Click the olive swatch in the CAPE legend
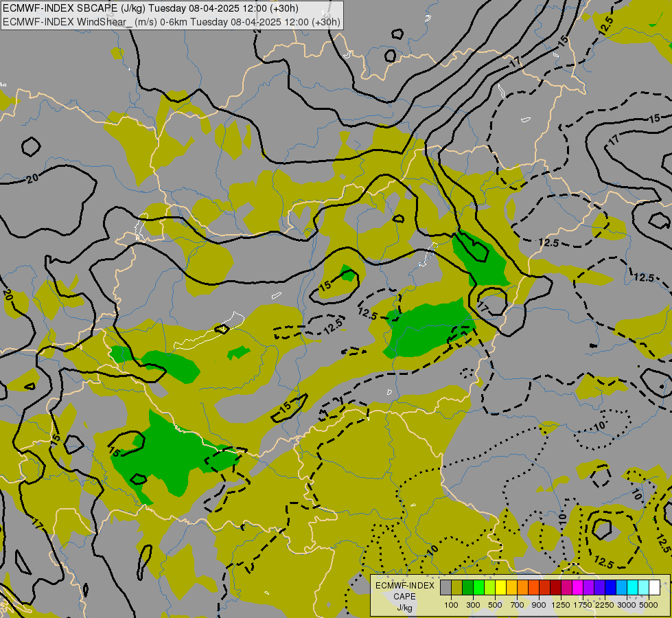Viewport: 672px width, 618px height. coord(457,588)
